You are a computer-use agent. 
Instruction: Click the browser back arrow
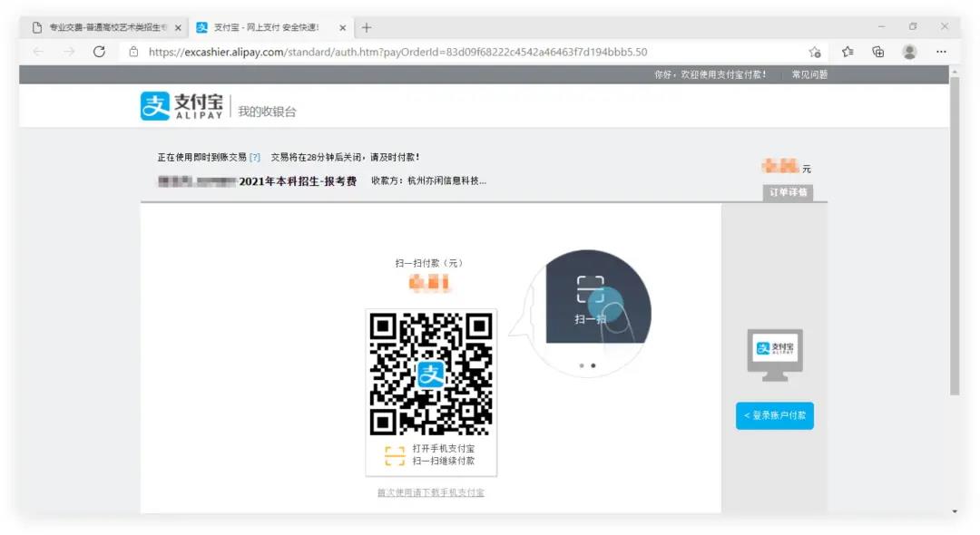[38, 52]
